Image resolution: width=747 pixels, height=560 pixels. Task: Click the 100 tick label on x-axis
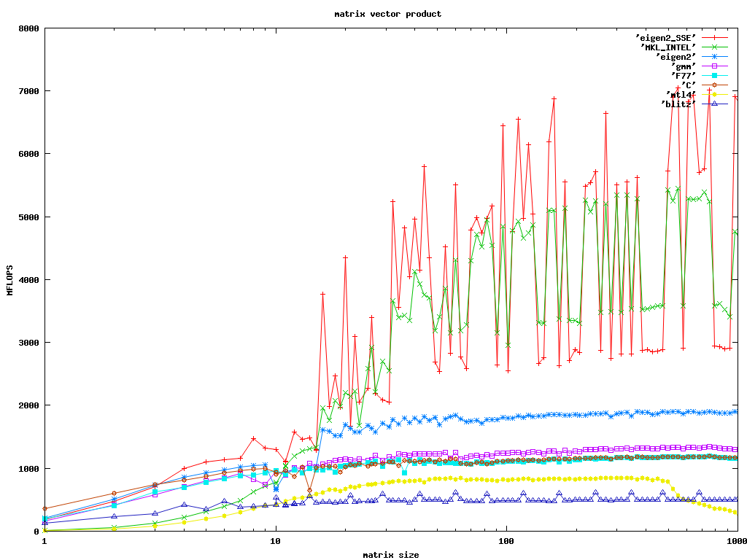click(506, 542)
